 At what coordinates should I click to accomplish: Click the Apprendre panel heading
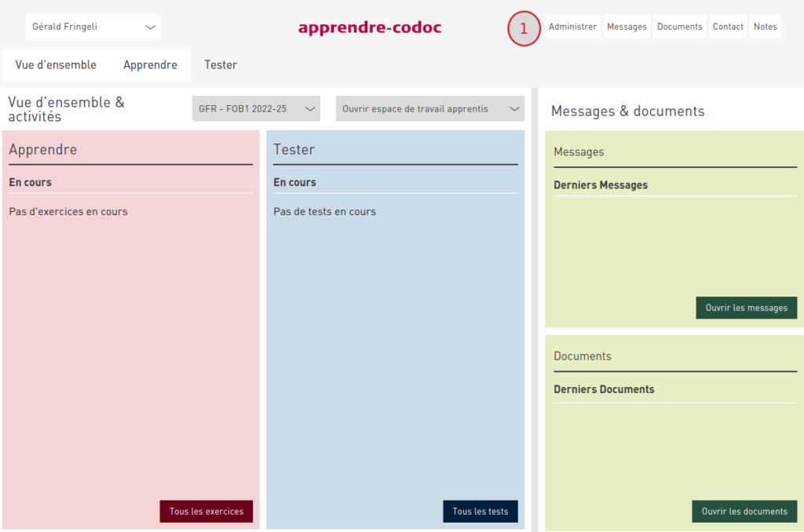coord(43,150)
